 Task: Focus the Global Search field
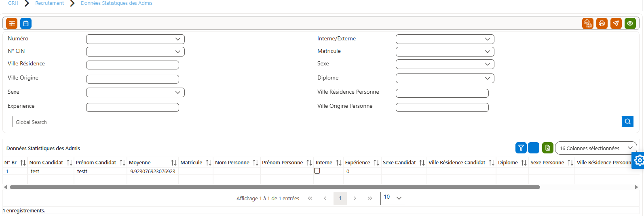317,122
